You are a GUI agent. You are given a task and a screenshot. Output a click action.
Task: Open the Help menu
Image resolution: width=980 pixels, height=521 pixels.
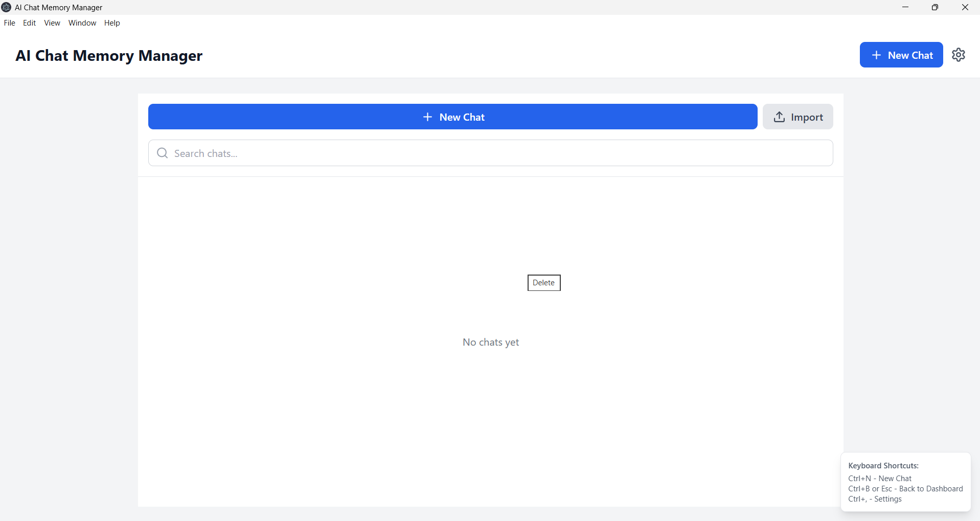click(112, 22)
